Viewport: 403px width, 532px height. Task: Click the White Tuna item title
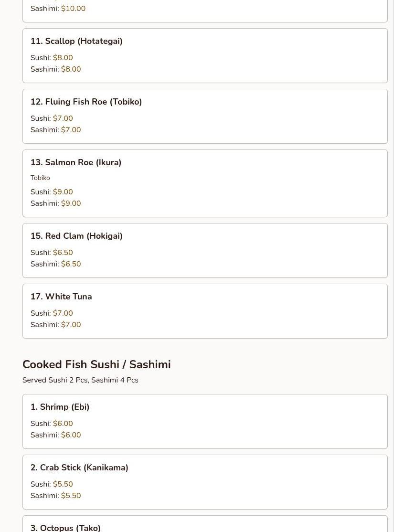(61, 297)
